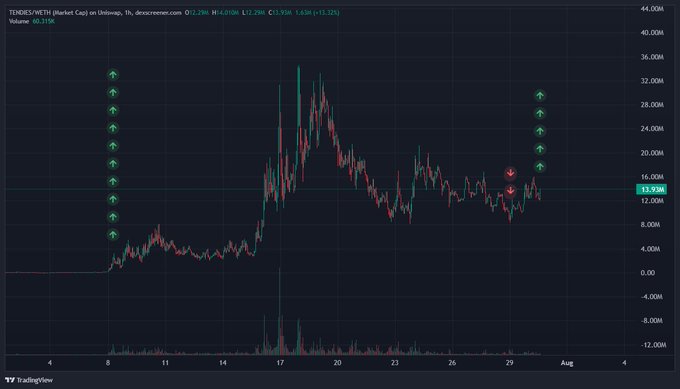Screen dimensions: 680x389
Task: Click the Aug label on time axis
Action: [x=567, y=363]
